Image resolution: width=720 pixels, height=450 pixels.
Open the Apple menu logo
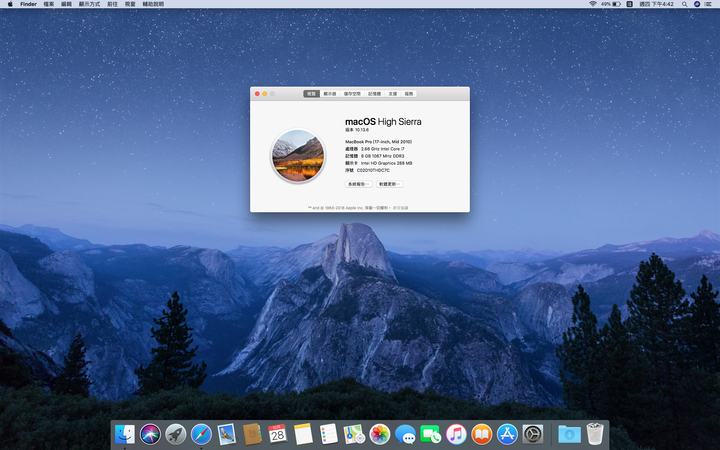pos(10,4)
